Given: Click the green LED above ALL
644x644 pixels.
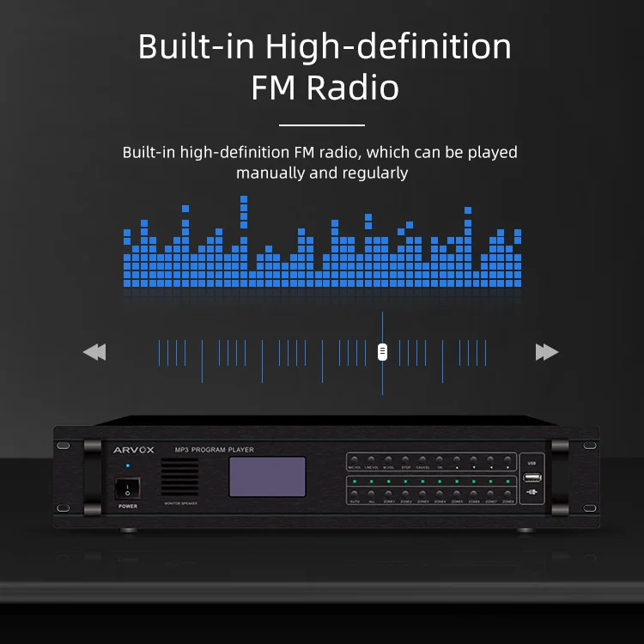Looking at the screenshot, I should pyautogui.click(x=371, y=481).
